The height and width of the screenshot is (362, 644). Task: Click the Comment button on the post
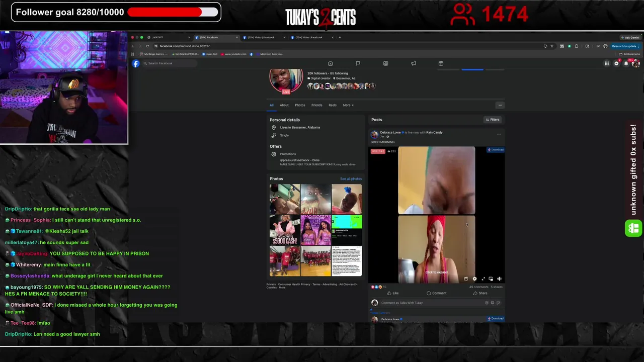(x=436, y=293)
